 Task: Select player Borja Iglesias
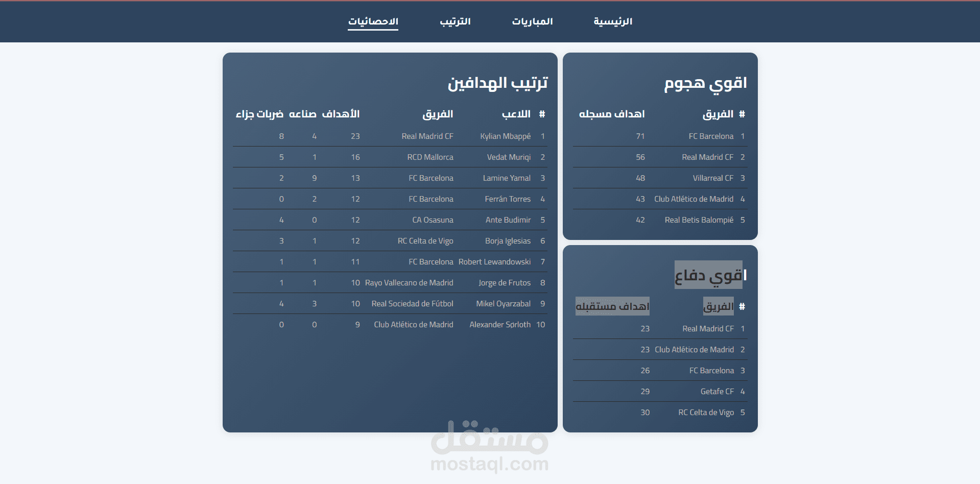tap(508, 241)
